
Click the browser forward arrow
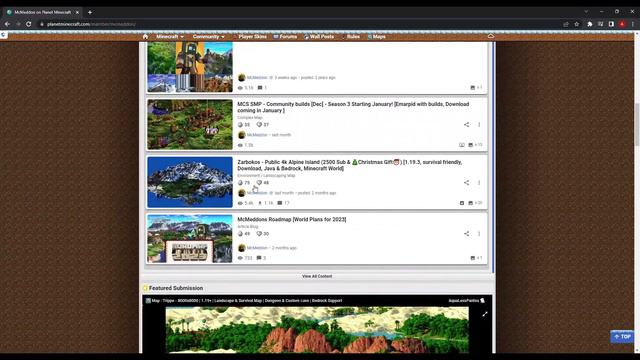pos(18,24)
